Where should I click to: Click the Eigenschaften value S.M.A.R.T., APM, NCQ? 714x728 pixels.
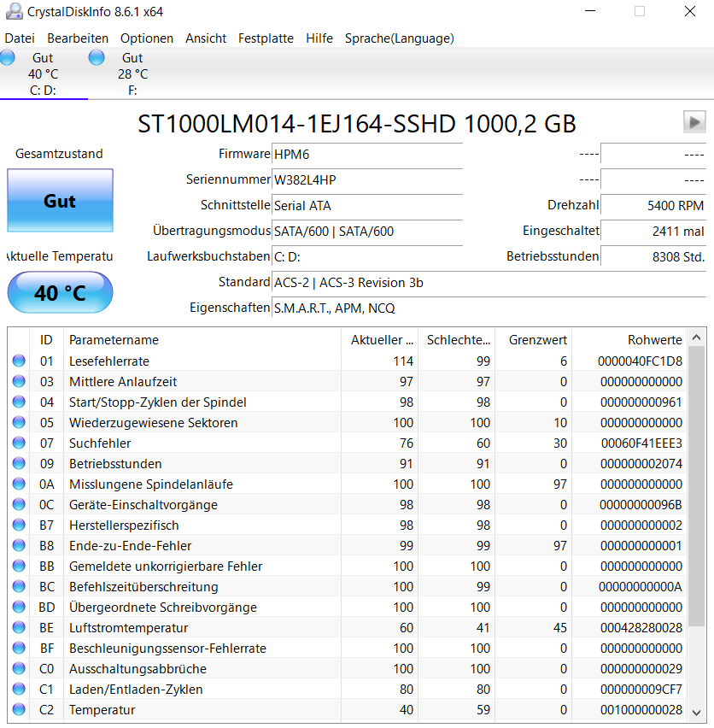[489, 308]
